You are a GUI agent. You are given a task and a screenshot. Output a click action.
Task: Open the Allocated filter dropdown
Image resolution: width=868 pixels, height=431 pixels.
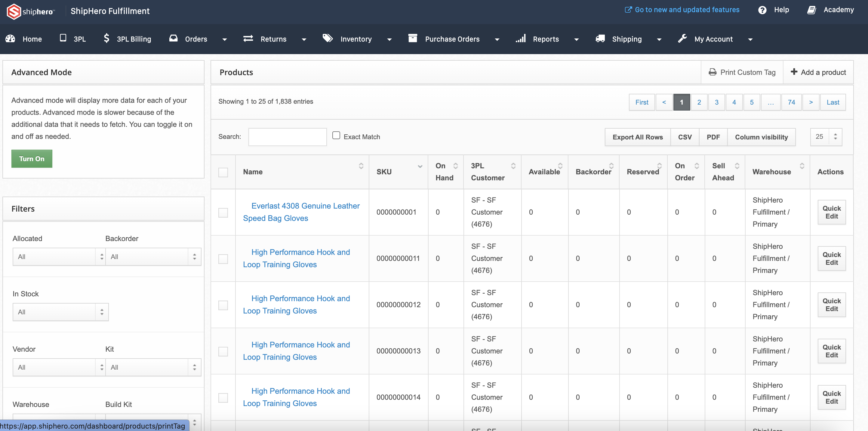click(59, 257)
